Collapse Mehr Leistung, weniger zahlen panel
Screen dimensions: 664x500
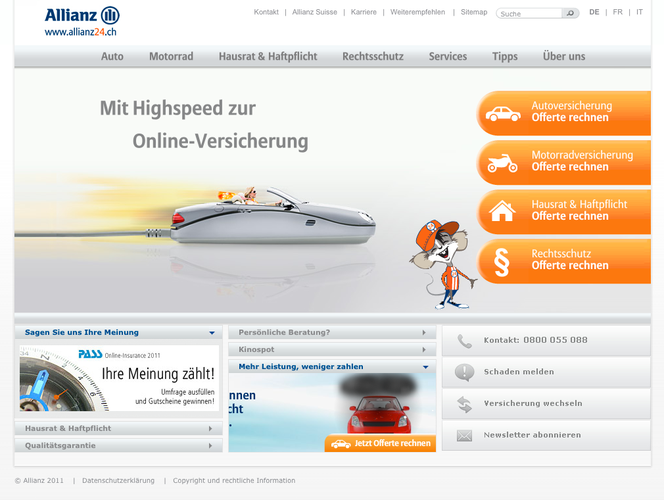[426, 367]
